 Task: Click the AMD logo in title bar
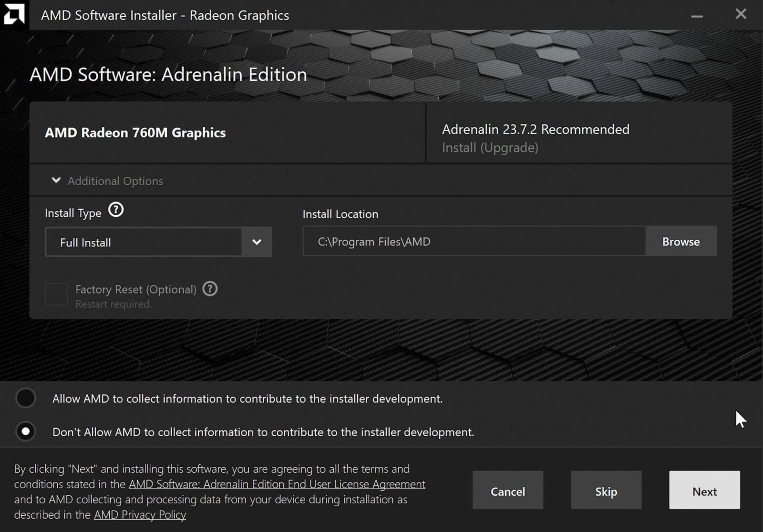[14, 14]
